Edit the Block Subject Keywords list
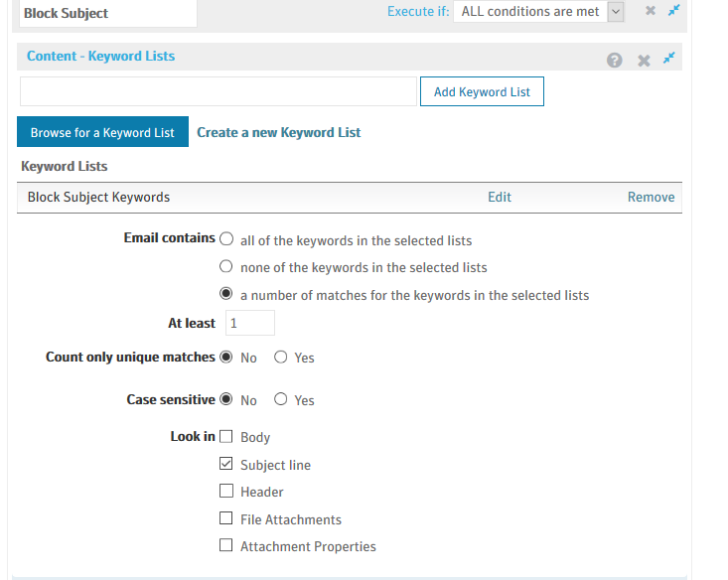This screenshot has height=580, width=728. pos(500,197)
